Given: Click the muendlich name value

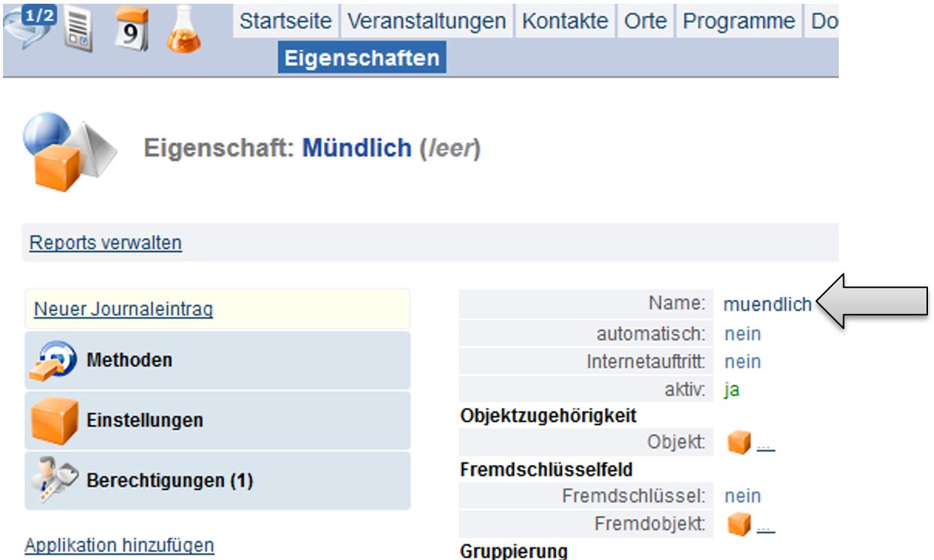Looking at the screenshot, I should (x=767, y=304).
